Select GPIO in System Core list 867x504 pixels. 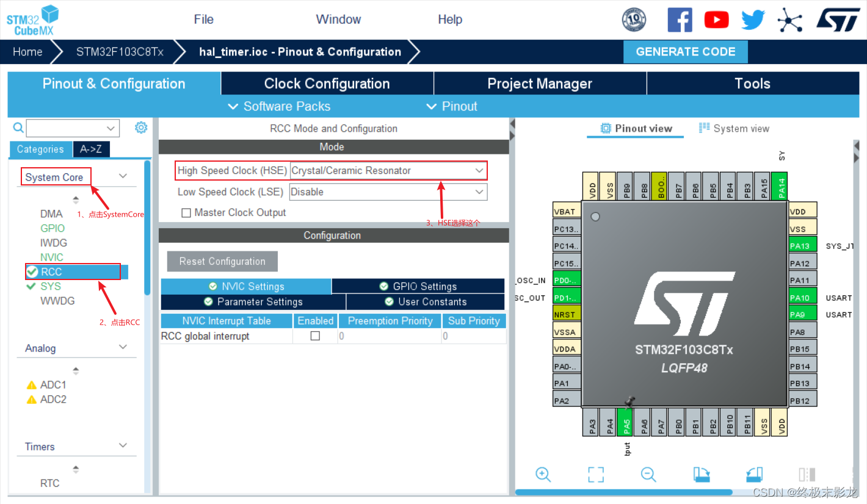click(x=53, y=228)
